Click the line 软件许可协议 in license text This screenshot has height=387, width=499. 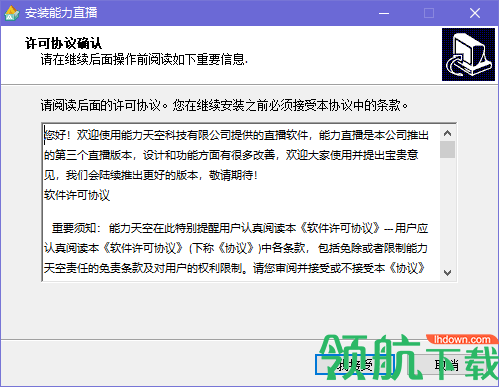coord(77,195)
